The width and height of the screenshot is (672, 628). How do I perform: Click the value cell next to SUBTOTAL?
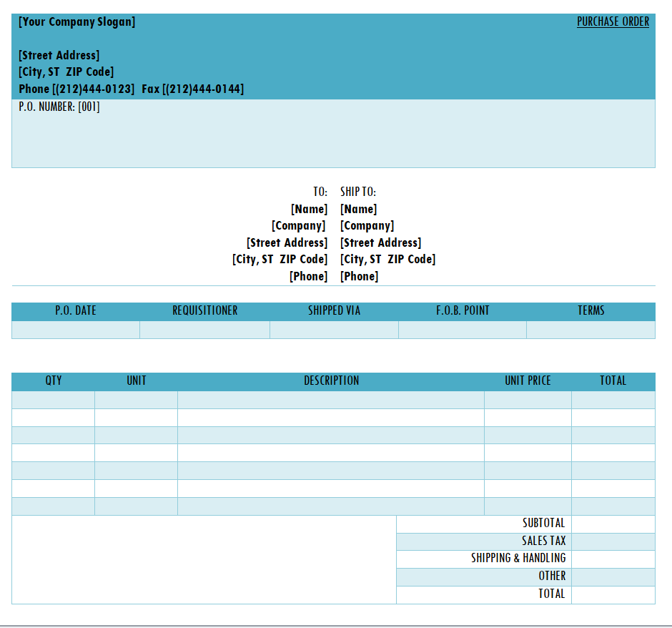tap(613, 524)
